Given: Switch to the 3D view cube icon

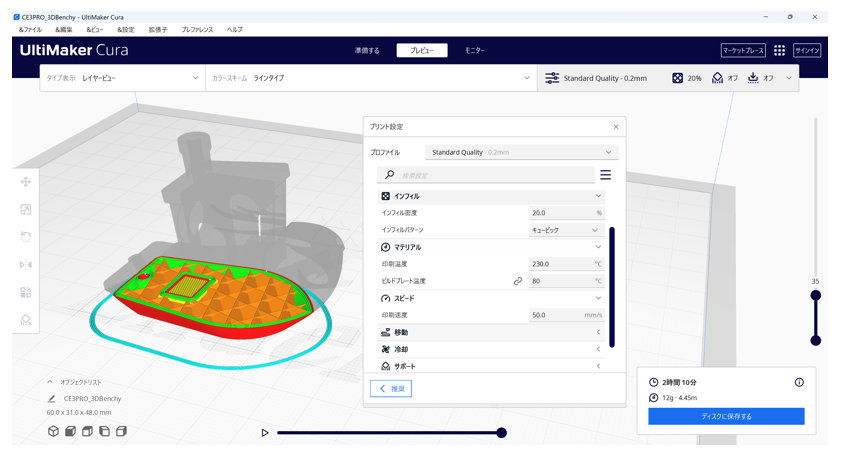Looking at the screenshot, I should click(x=53, y=431).
